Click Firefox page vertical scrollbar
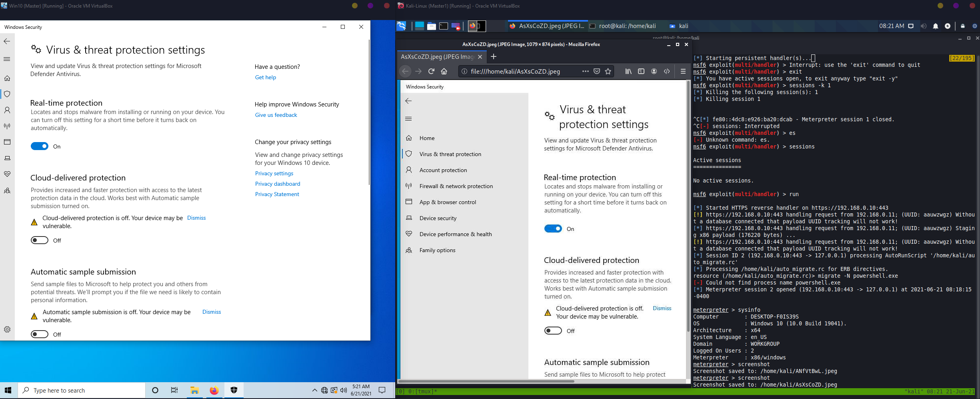Viewport: 980px width, 399px height. click(688, 206)
